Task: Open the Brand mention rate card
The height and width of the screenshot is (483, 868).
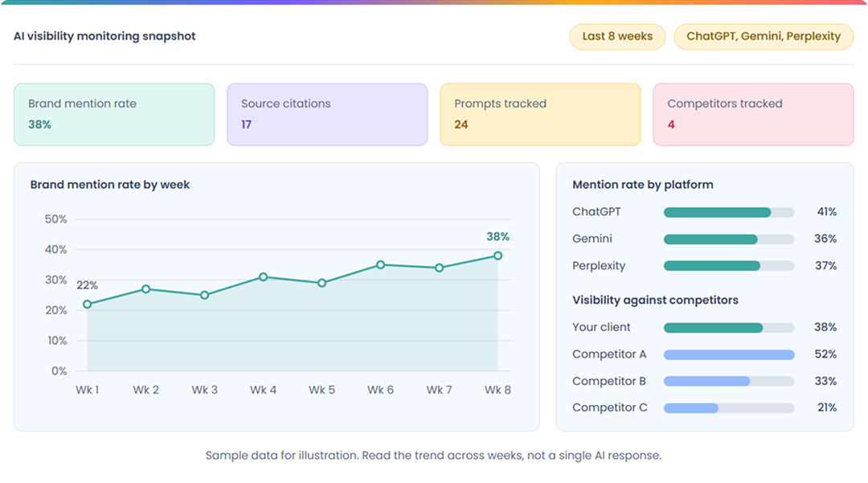Action: 114,115
